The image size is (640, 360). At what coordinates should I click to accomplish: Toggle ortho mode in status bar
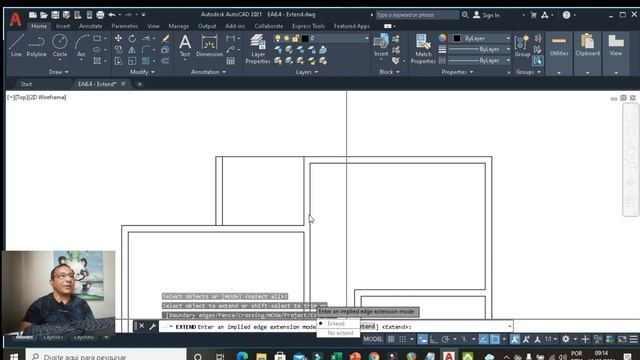point(433,339)
